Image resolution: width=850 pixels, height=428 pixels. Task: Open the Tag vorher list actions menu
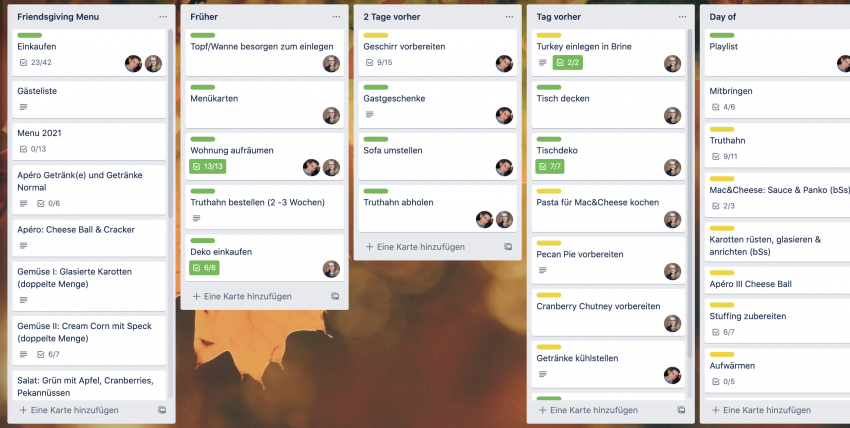click(682, 17)
